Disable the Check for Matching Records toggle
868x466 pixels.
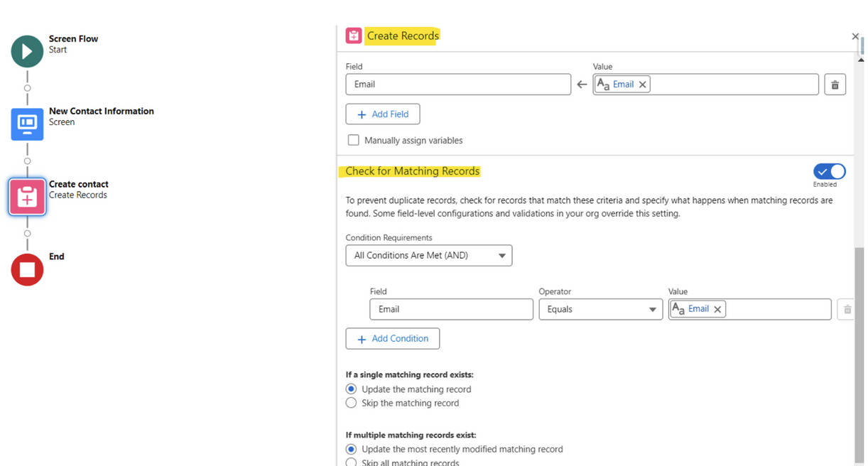(829, 171)
